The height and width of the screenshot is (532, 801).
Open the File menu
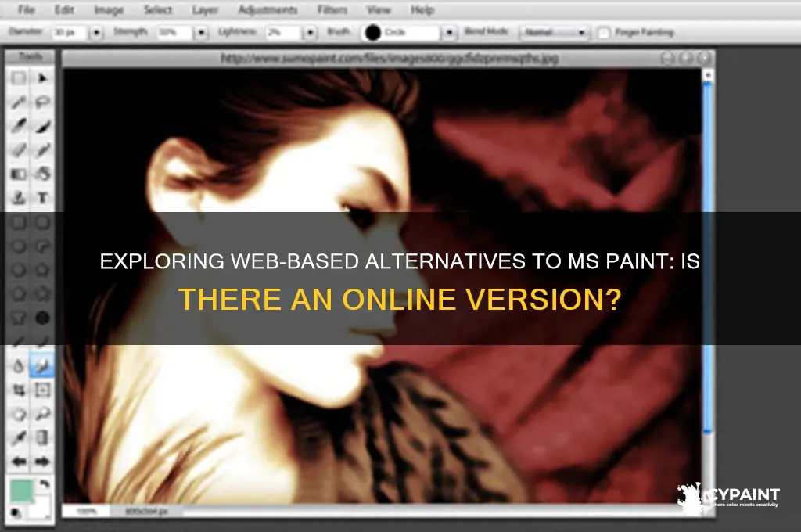[x=26, y=9]
